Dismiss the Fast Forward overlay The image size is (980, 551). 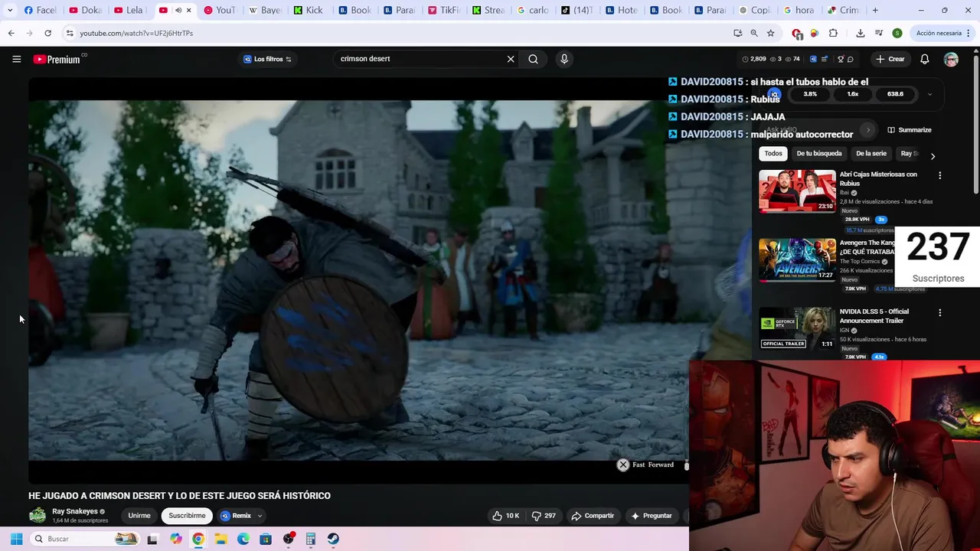[x=623, y=465]
